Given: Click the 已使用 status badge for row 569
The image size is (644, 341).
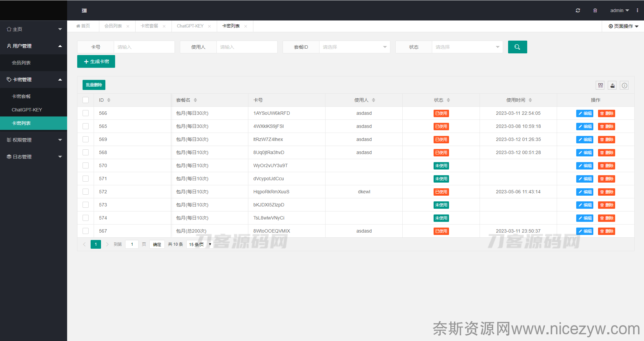Looking at the screenshot, I should [x=441, y=140].
